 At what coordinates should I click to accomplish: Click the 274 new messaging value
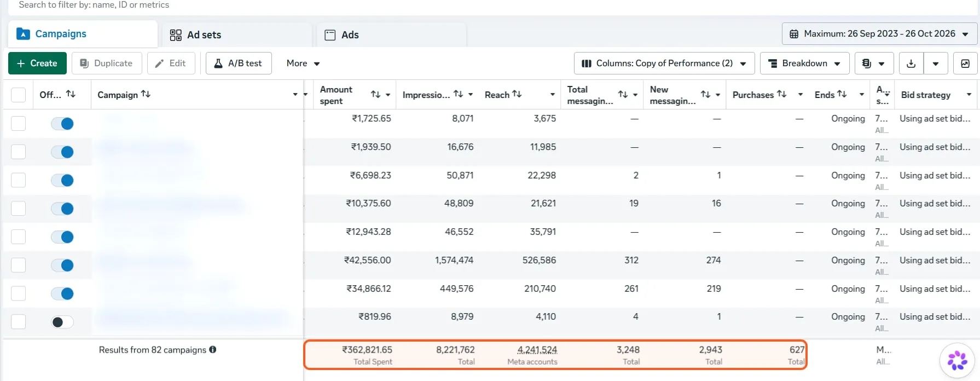tap(714, 260)
